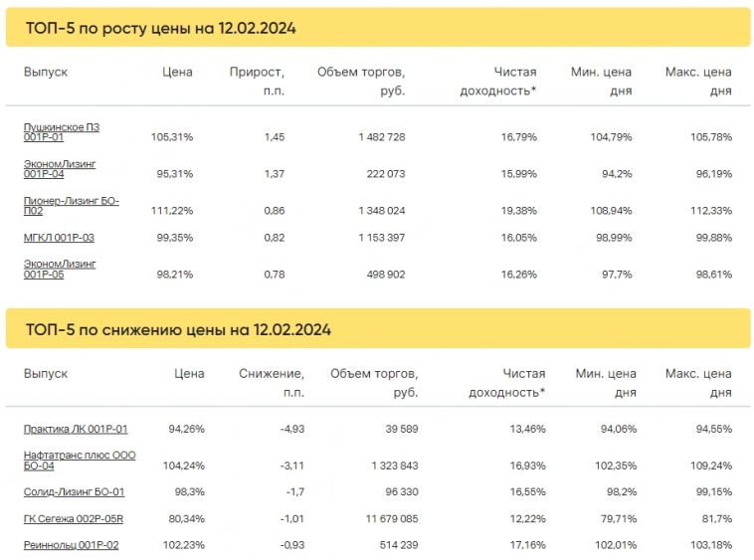Click Макс. цена дня header in growth table
This screenshot has width=754, height=560.
pyautogui.click(x=698, y=81)
